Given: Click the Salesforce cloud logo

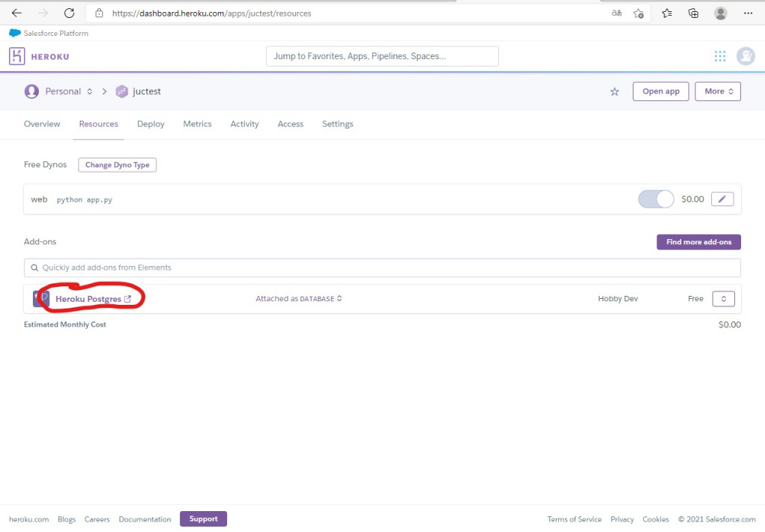Looking at the screenshot, I should [15, 33].
